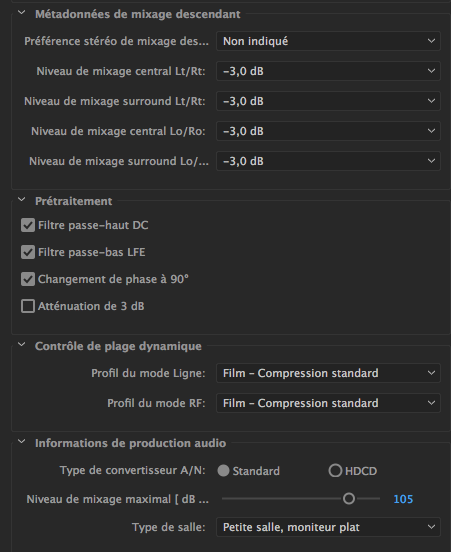Uncheck Filtre passe-bas LFE
Screen dimensions: 451x552
[28, 252]
